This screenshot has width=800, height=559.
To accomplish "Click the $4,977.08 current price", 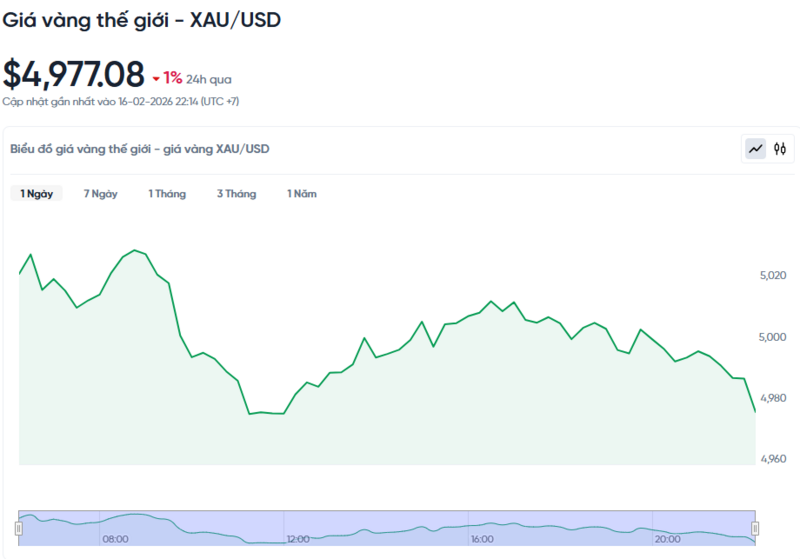I will [x=73, y=74].
